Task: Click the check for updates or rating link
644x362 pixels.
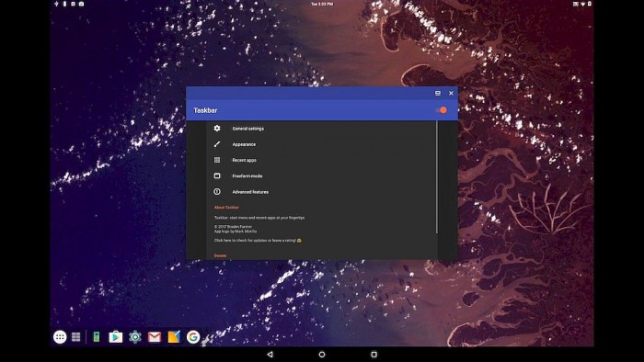Action: [258, 241]
